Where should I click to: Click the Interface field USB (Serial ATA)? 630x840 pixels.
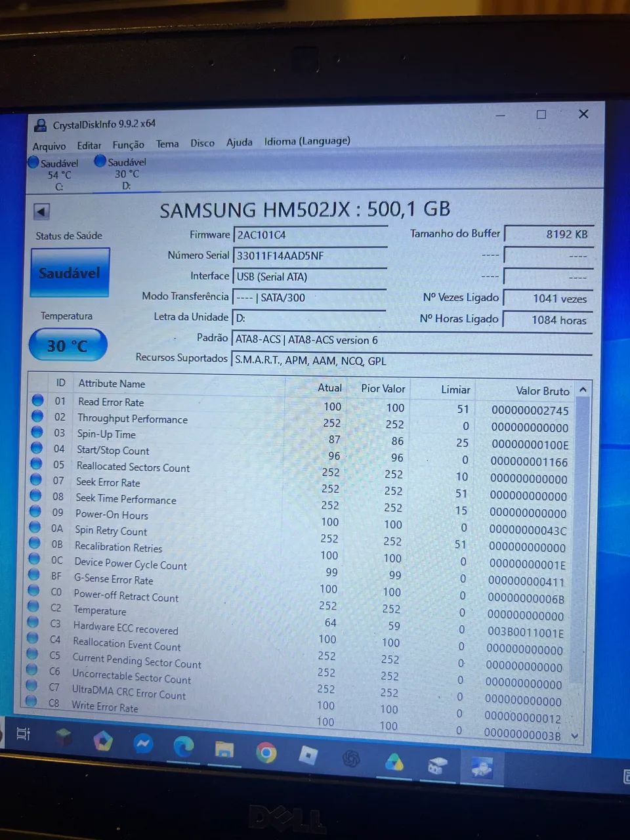[x=310, y=276]
